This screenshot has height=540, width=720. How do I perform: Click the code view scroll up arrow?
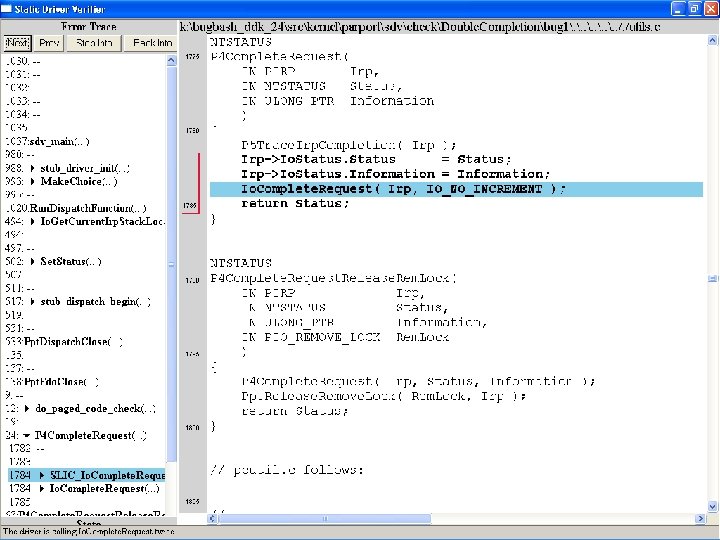coord(713,40)
